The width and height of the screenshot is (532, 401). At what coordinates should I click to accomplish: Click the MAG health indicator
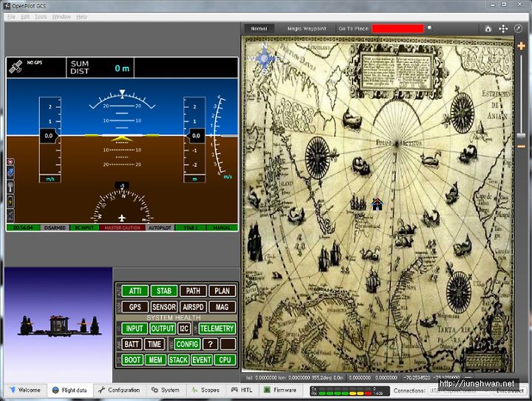(222, 306)
